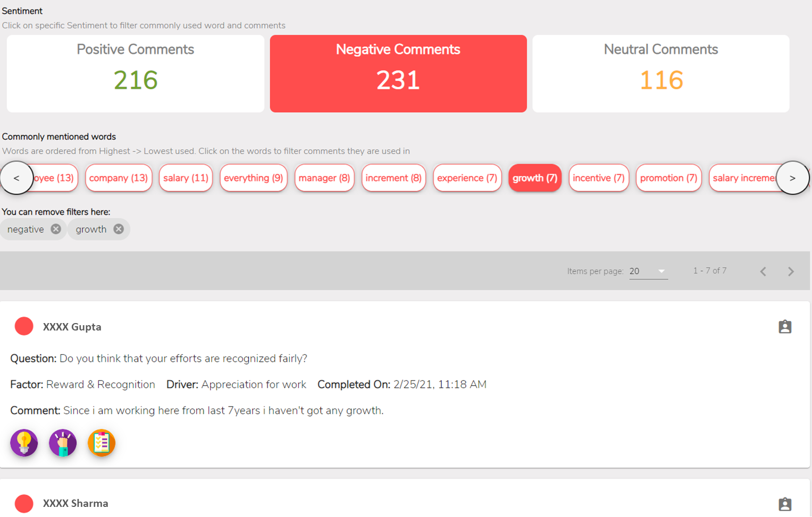Open the clipboard checklist icon on Gupta's comment
The height and width of the screenshot is (517, 812).
click(x=102, y=443)
